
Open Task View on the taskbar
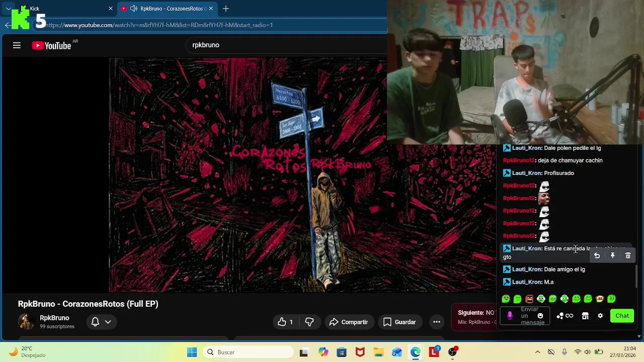pos(304,352)
